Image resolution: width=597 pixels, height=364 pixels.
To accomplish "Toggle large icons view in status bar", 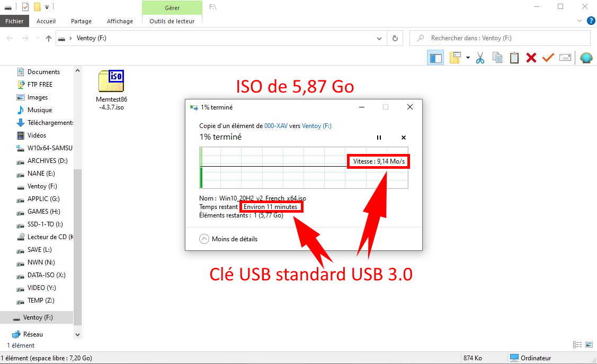I will [589, 345].
